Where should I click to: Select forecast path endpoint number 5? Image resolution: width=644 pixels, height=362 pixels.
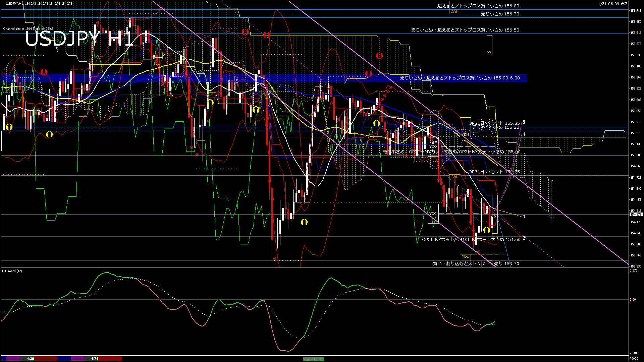(x=524, y=122)
